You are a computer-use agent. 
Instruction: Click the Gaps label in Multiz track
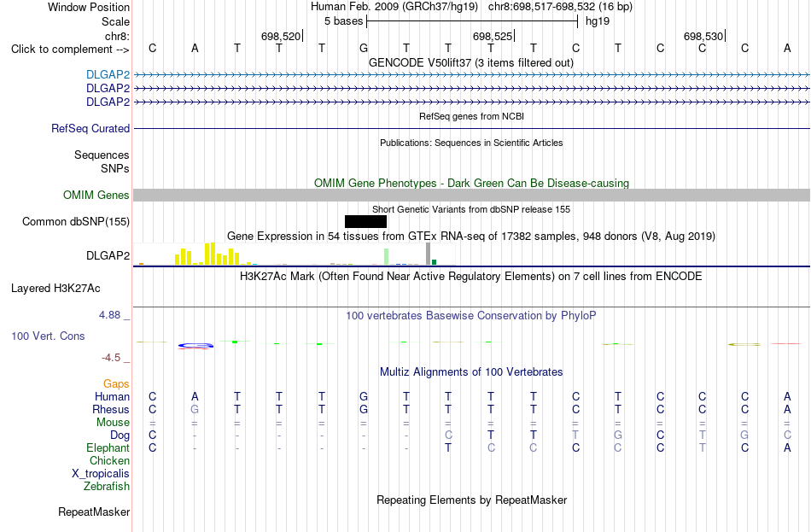(x=116, y=383)
